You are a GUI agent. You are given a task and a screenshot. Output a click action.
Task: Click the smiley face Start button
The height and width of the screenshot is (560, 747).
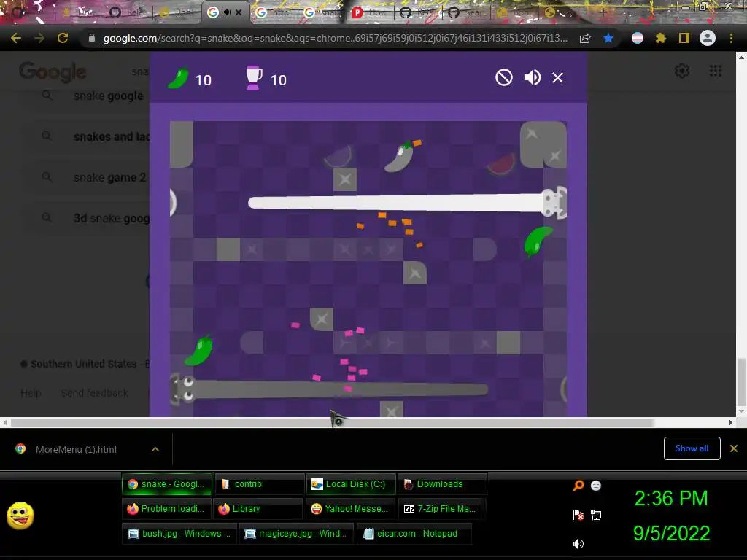(x=20, y=516)
